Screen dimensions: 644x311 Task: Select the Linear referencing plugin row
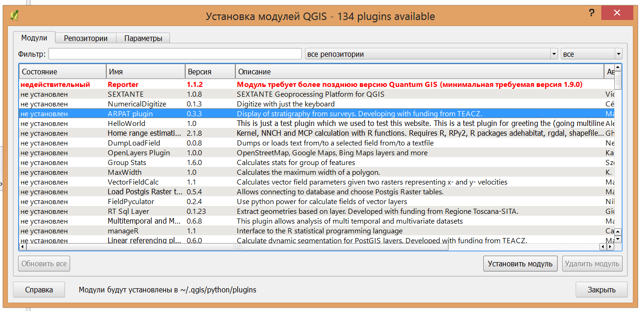(x=316, y=240)
